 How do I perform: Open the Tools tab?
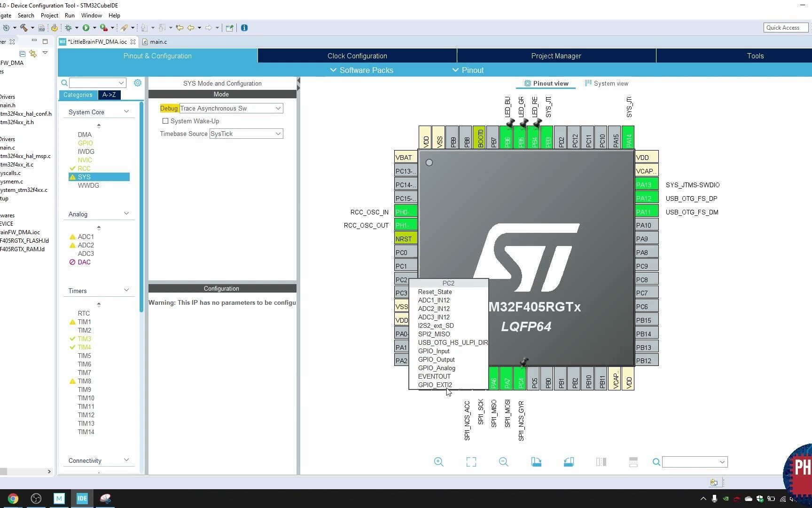click(x=755, y=56)
